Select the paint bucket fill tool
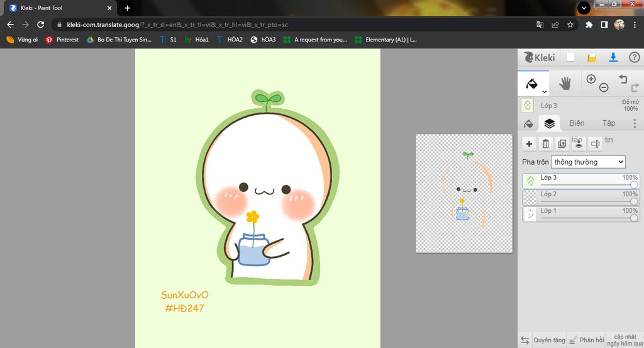The height and width of the screenshot is (348, 644). [x=532, y=84]
